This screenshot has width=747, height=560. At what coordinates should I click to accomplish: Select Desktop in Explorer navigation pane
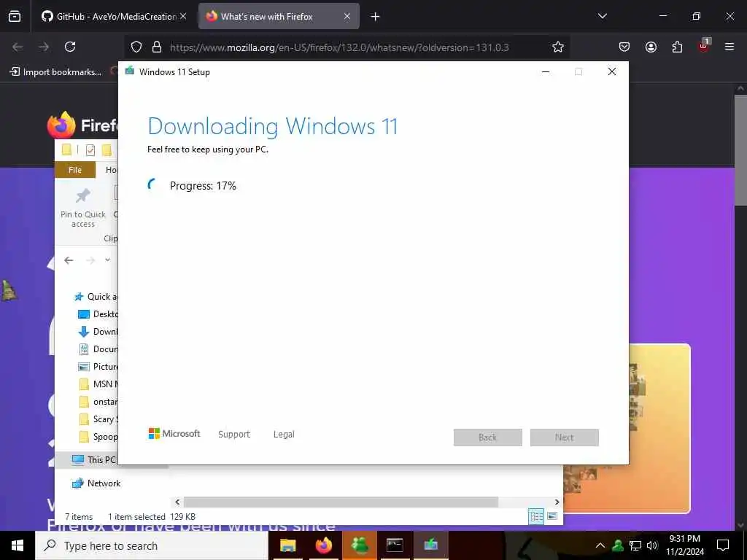[98, 314]
